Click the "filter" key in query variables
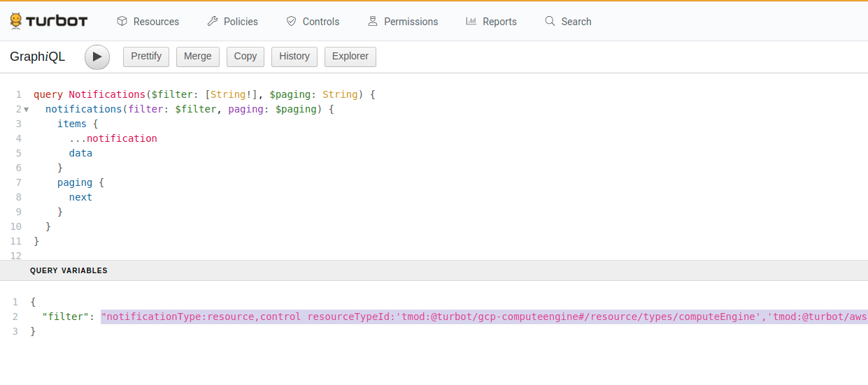 coord(65,317)
